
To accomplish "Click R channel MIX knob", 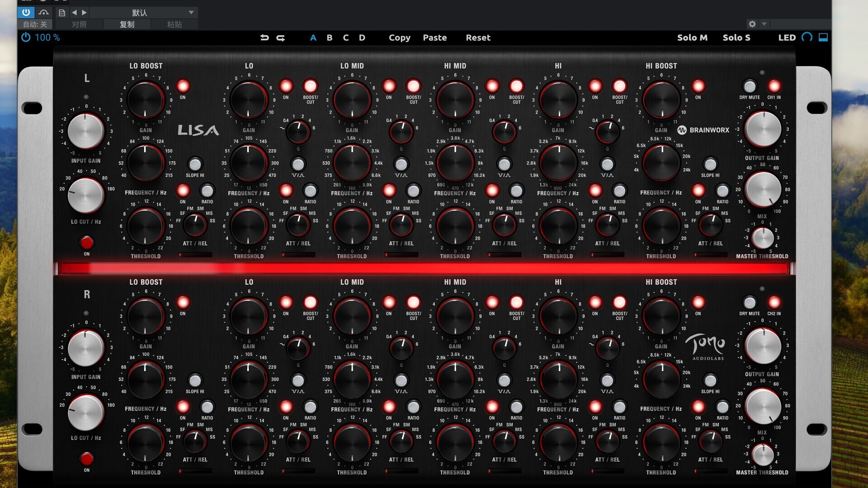I will click(x=763, y=406).
